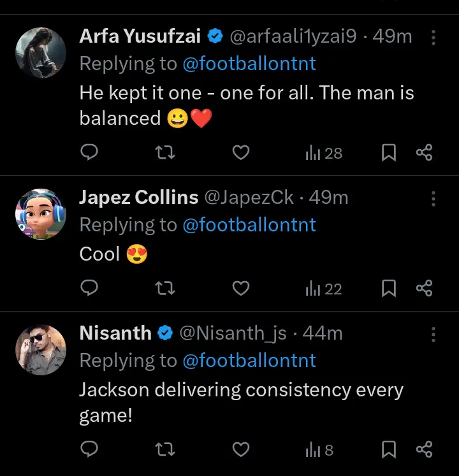Open @footballontnt link in Nisanth's reply

(249, 361)
